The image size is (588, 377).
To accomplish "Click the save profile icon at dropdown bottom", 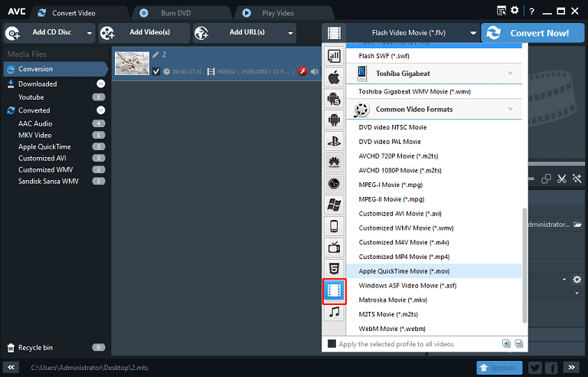I will click(x=519, y=343).
